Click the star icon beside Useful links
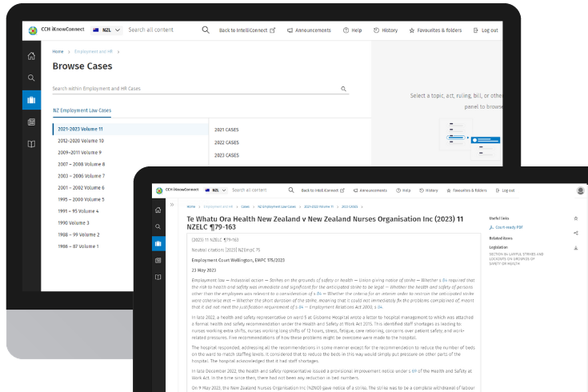Viewport: 588px width, 392px height. (575, 218)
